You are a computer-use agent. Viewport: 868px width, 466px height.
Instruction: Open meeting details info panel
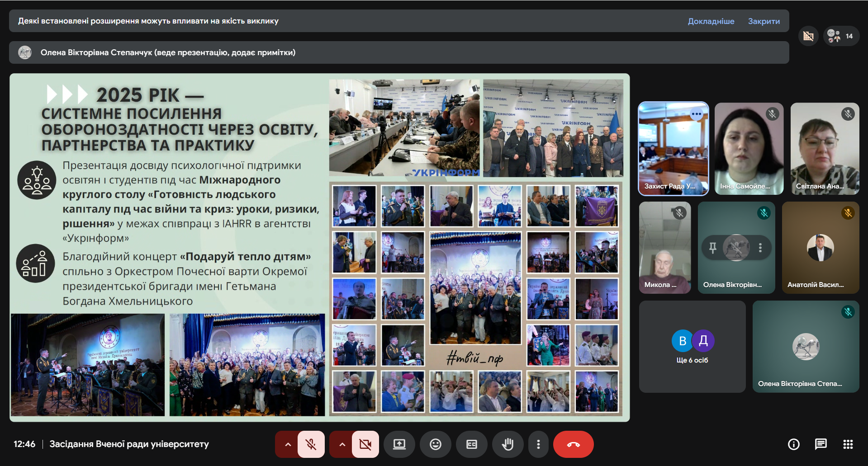pos(793,444)
